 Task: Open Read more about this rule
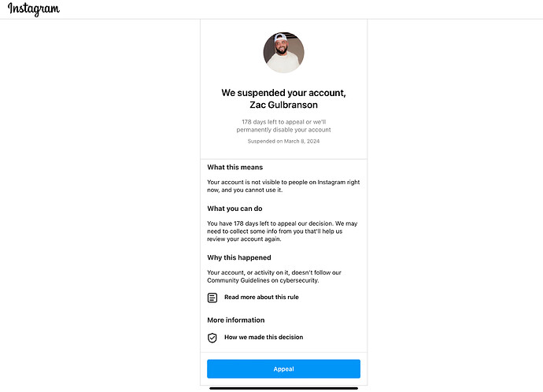[x=261, y=298]
